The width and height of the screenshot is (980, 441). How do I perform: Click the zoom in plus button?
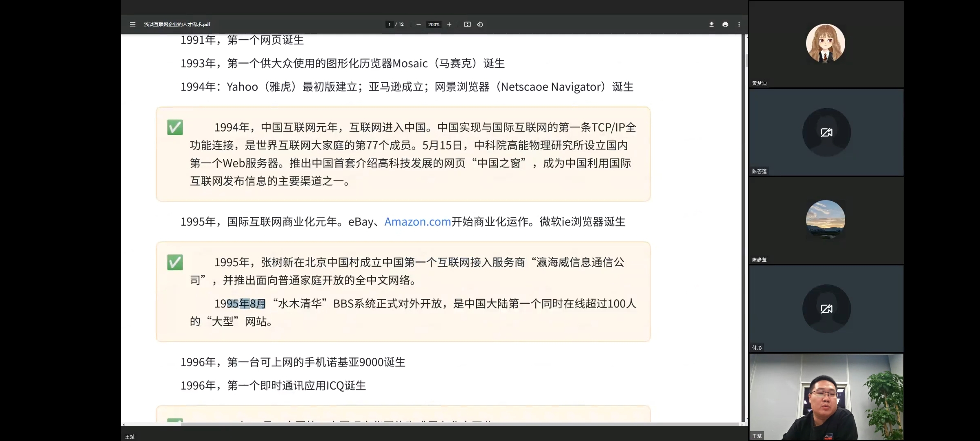pos(449,24)
